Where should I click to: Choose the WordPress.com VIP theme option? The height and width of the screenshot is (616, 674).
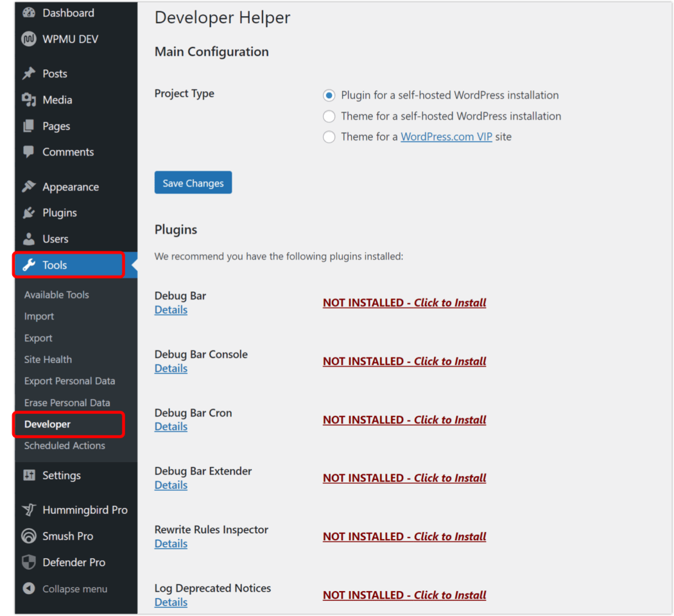329,137
